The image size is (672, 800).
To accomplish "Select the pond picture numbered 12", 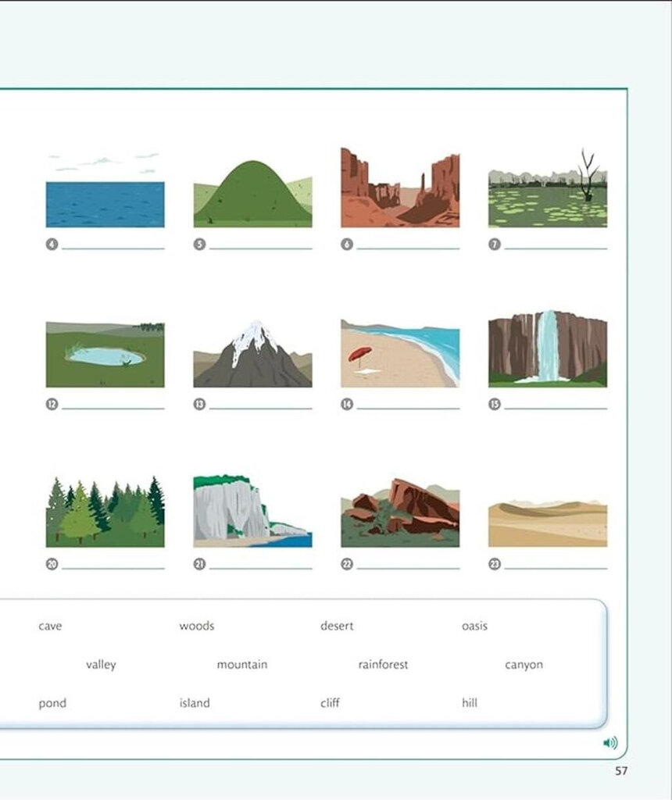I will point(105,354).
